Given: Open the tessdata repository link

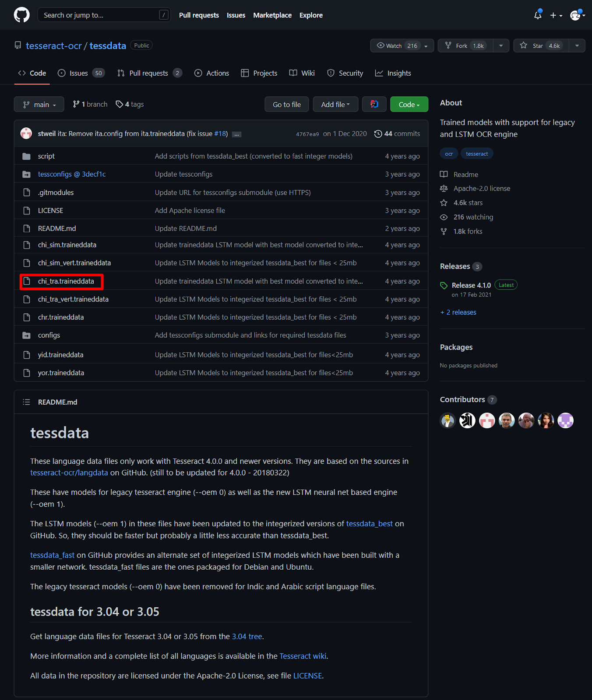Looking at the screenshot, I should pos(108,45).
